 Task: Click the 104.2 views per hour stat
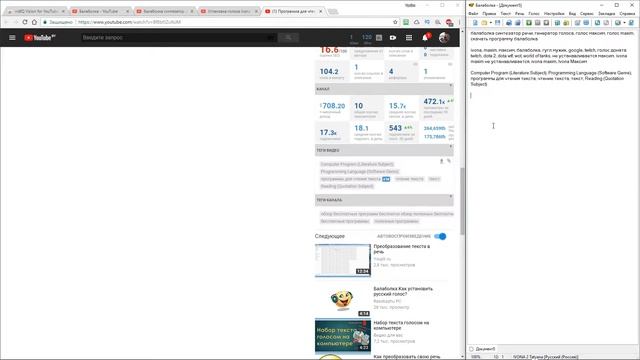(329, 71)
